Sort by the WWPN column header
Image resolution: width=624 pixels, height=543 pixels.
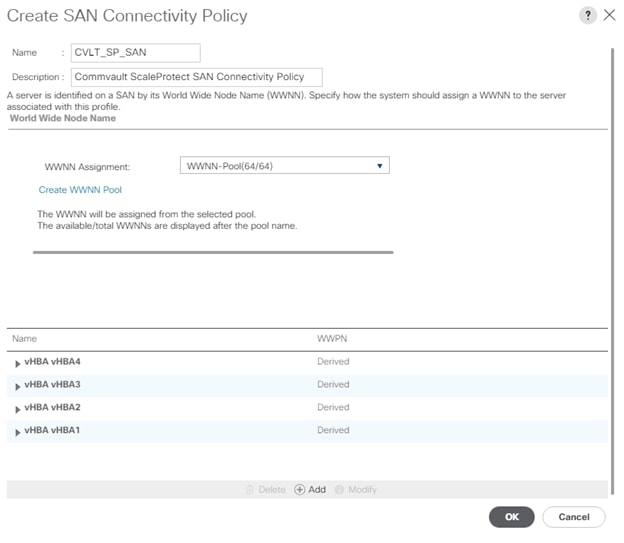coord(332,339)
